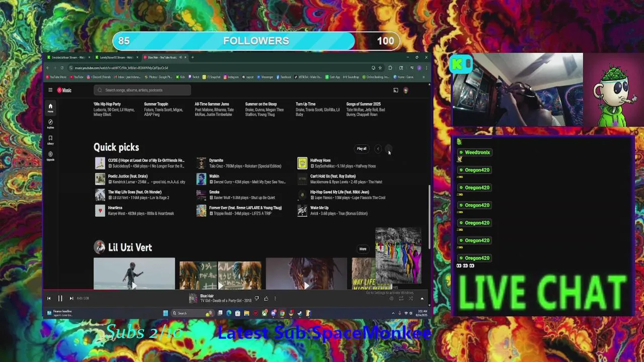
Task: Skip to the next track
Action: [71, 298]
